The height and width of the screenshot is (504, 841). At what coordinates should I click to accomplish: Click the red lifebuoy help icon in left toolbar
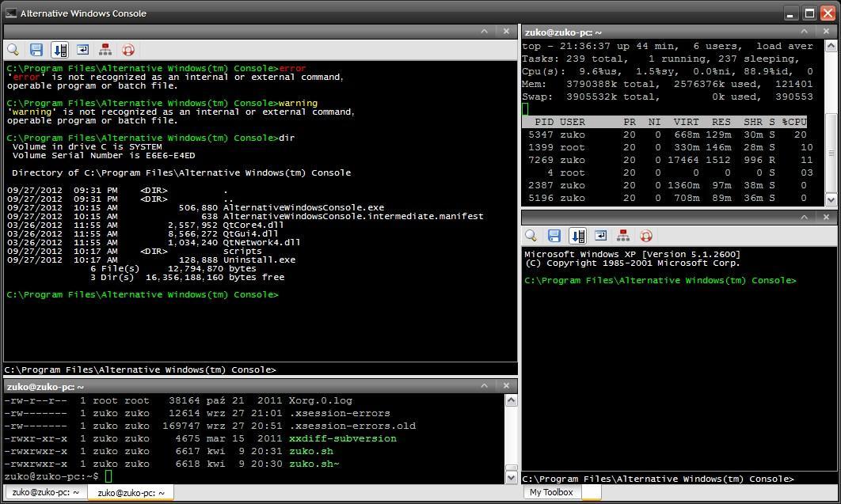click(x=128, y=50)
